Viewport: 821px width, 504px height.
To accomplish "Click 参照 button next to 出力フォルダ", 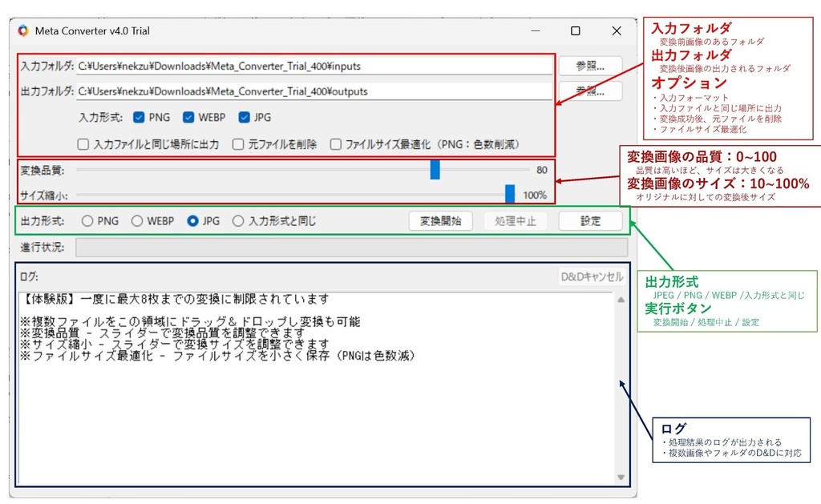I will [x=590, y=91].
